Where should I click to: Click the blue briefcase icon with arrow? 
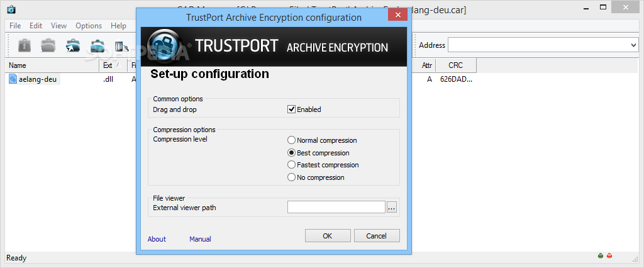(73, 45)
